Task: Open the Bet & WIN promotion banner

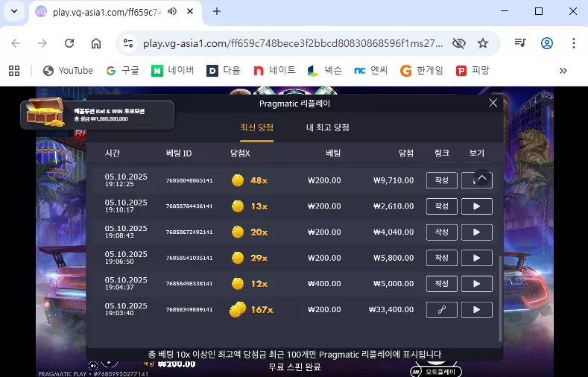Action: click(x=97, y=114)
